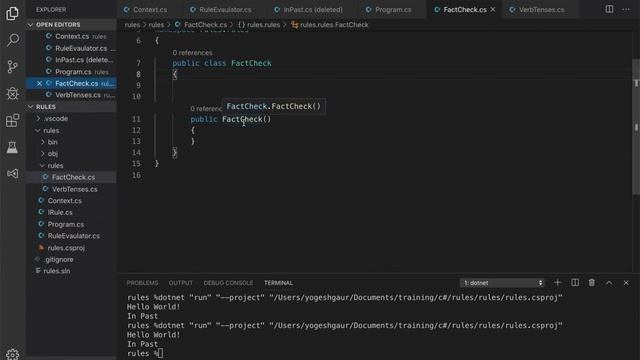Select VerbTenses.cs in Open Editors

(x=71, y=95)
